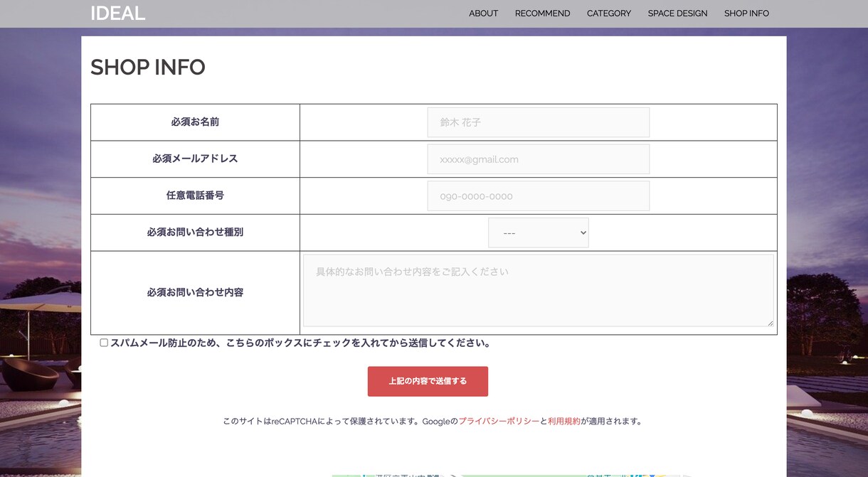Click the 必須お問い合わせ種別 label
Image resolution: width=868 pixels, height=477 pixels.
point(195,232)
